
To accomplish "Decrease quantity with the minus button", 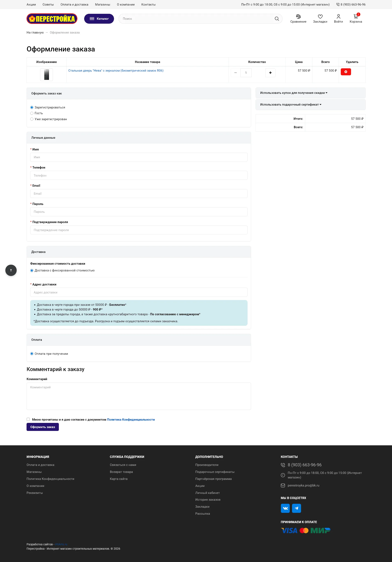I will pyautogui.click(x=235, y=73).
